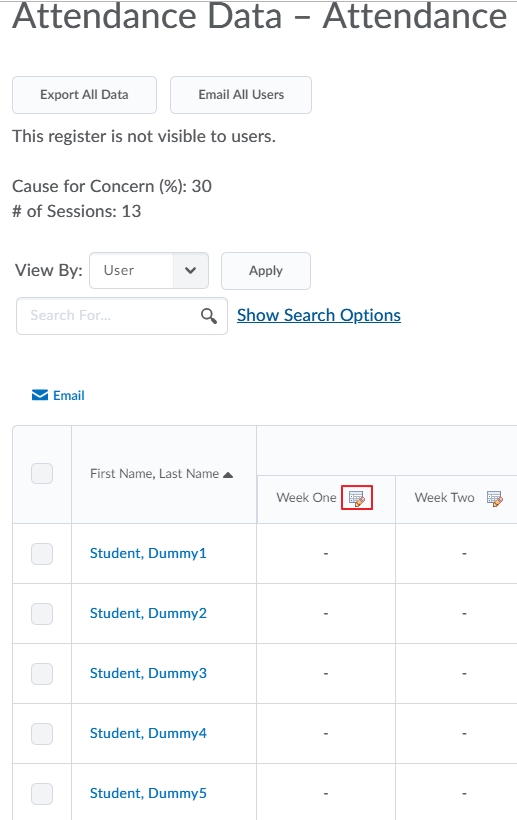Screen dimensions: 517x820
Task: Click the Week Two enter attendance icon
Action: pos(495,498)
